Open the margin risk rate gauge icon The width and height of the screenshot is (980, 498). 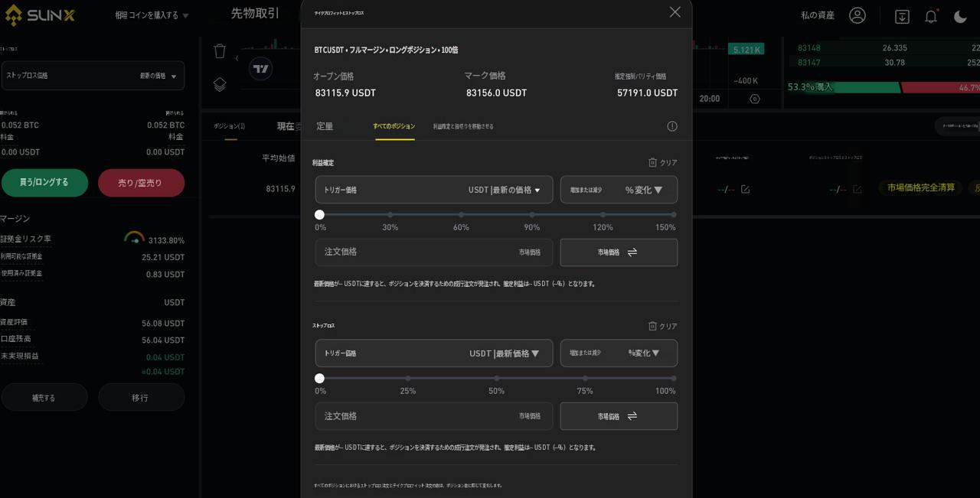click(134, 238)
